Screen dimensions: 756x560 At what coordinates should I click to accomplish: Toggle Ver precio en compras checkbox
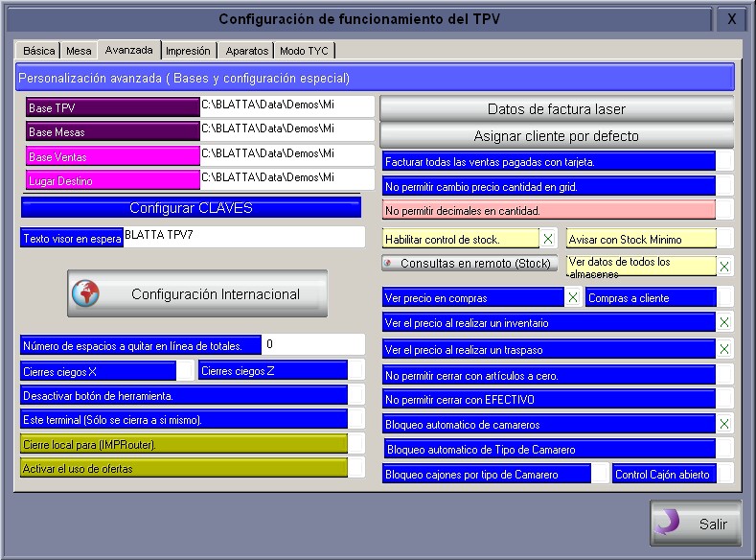click(573, 298)
